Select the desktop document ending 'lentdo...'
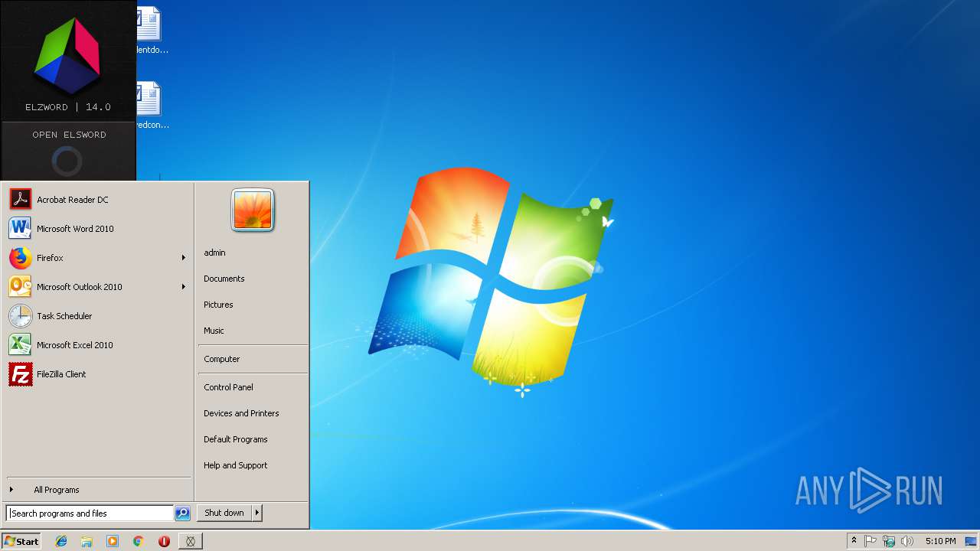Viewport: 980px width, 551px height. [150, 31]
